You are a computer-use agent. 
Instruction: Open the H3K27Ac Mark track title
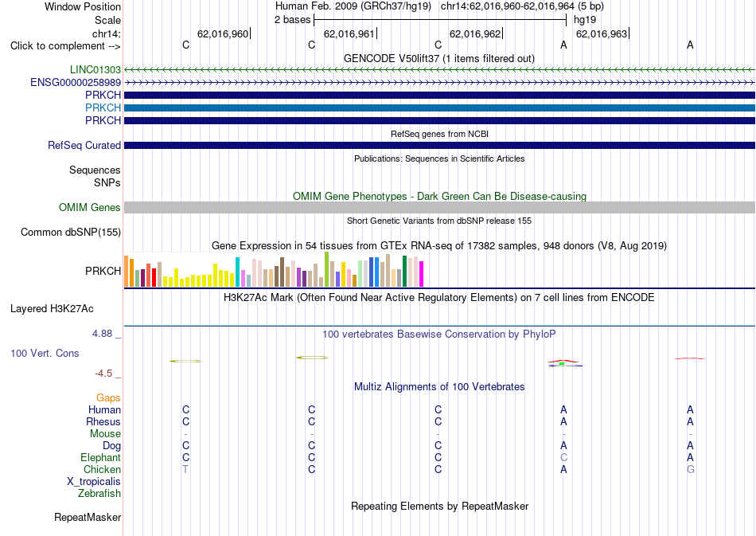coord(439,297)
